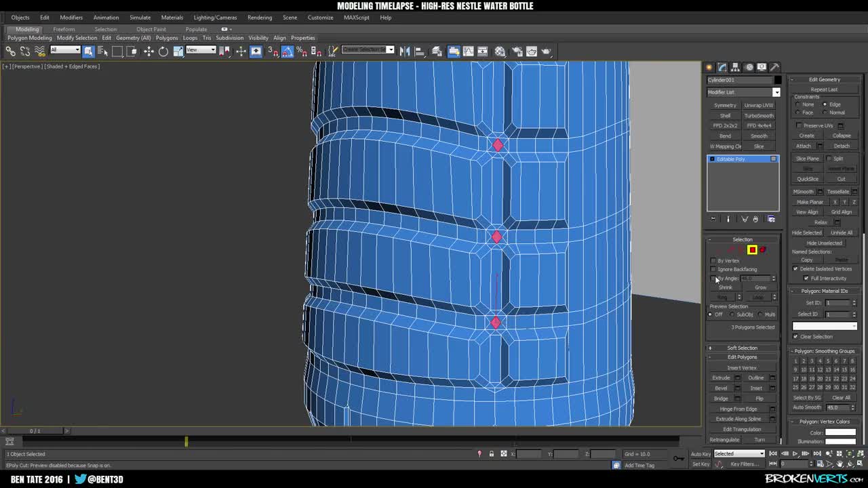Toggle the Full Interactivity checkbox
The height and width of the screenshot is (488, 868).
(806, 279)
